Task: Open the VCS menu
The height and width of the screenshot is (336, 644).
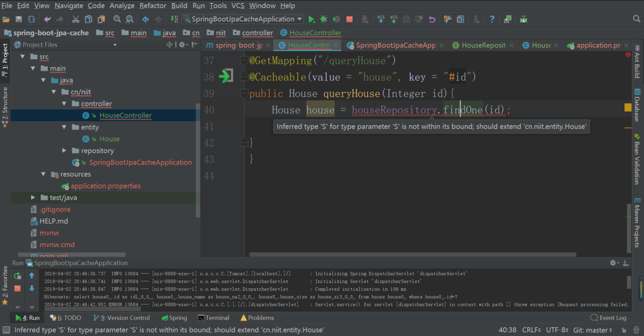Action: 238,6
